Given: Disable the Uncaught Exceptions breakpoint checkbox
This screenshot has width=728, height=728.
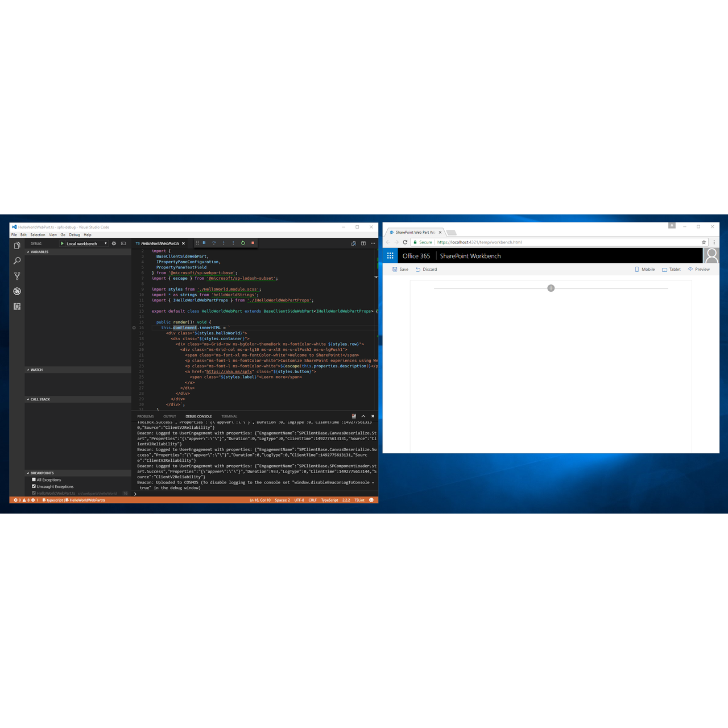Looking at the screenshot, I should (x=34, y=486).
